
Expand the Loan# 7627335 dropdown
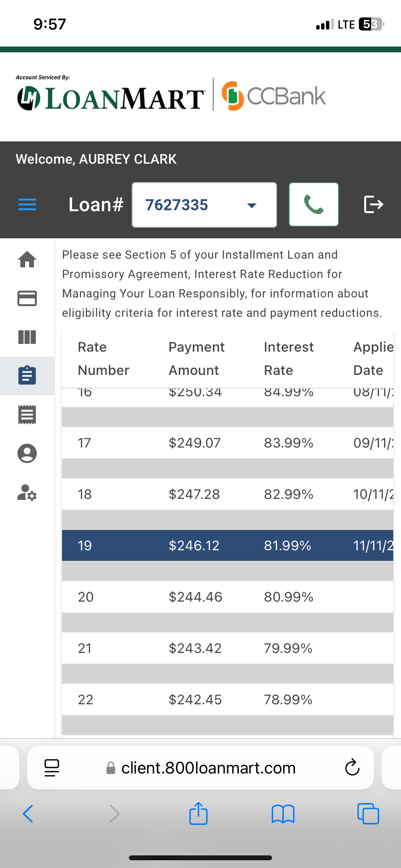pos(194,205)
